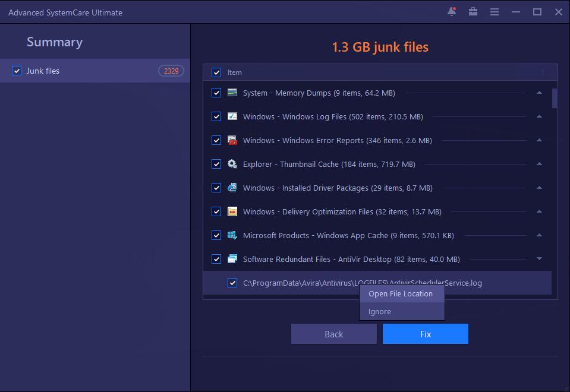Click the Windows App Cache icon

(232, 235)
